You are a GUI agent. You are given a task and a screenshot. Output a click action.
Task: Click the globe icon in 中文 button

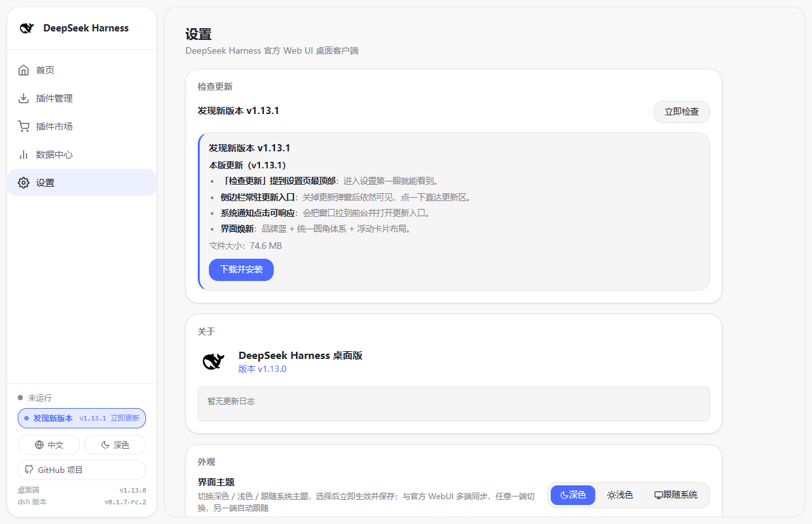coord(40,445)
